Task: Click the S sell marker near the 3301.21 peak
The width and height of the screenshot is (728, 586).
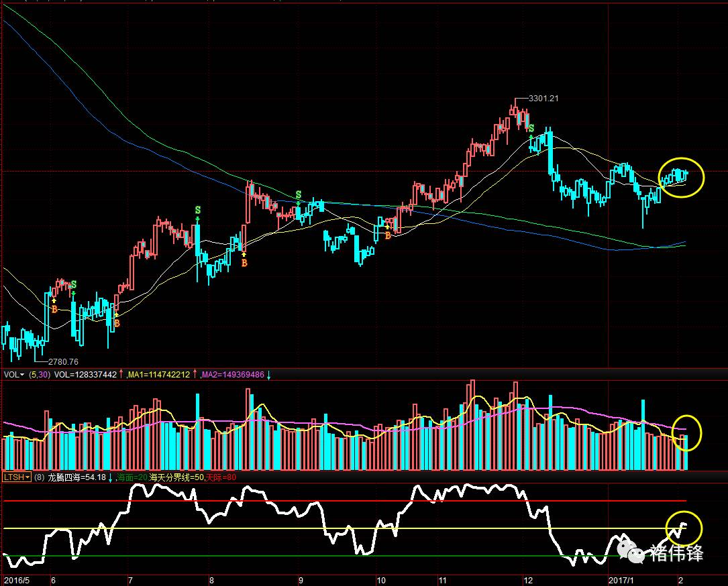Action: point(531,127)
